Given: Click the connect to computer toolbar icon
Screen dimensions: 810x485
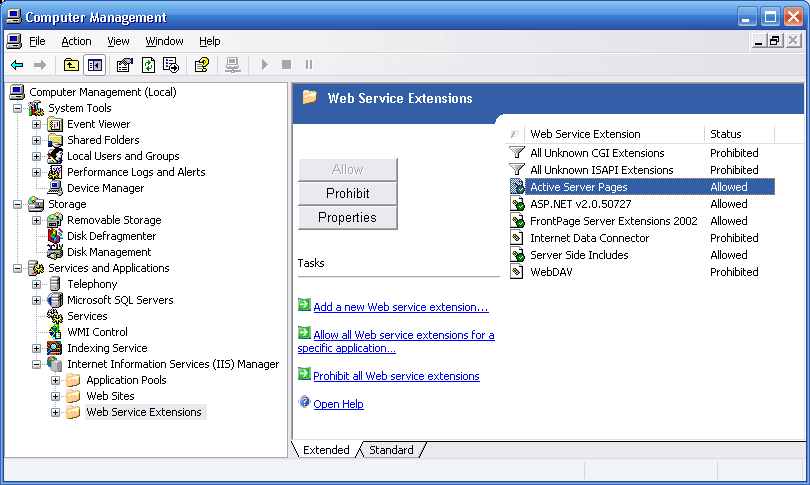Looking at the screenshot, I should (232, 65).
